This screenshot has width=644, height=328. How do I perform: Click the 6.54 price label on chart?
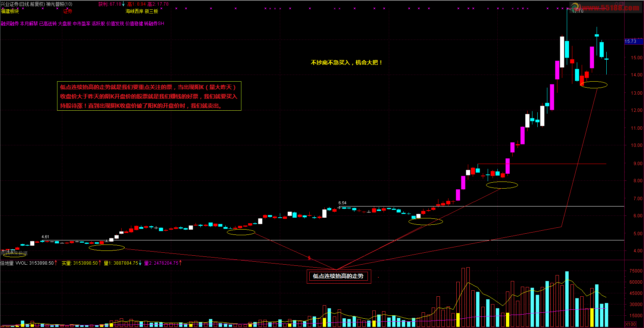point(343,203)
